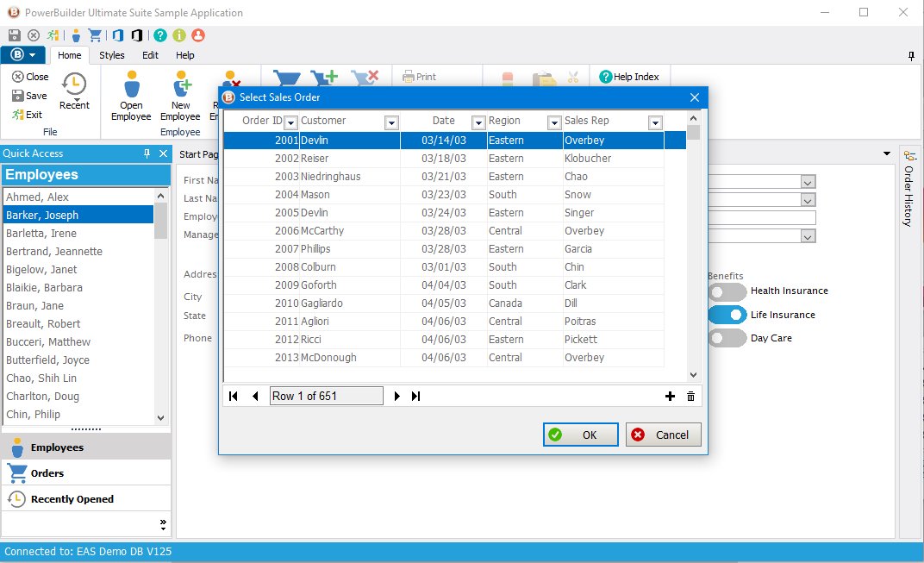
Task: Go to previous row in dialog navigator
Action: [255, 396]
